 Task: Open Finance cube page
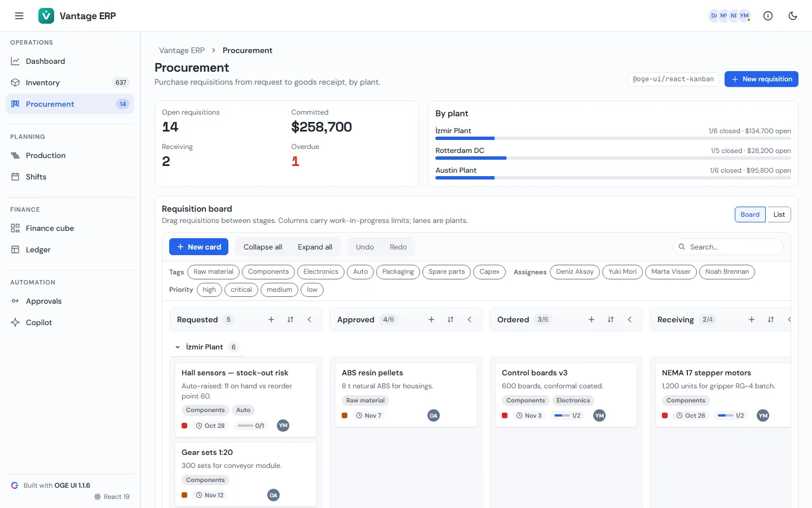(70, 228)
